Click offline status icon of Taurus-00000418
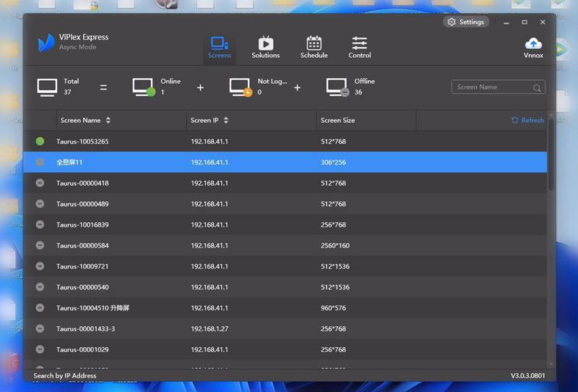Screen dimensions: 578x392 point(40,183)
